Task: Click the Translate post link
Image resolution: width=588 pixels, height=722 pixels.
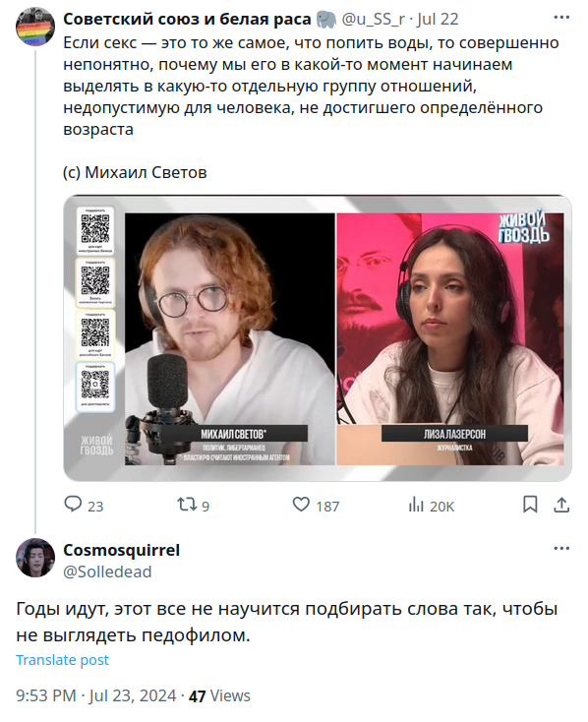Action: [62, 660]
